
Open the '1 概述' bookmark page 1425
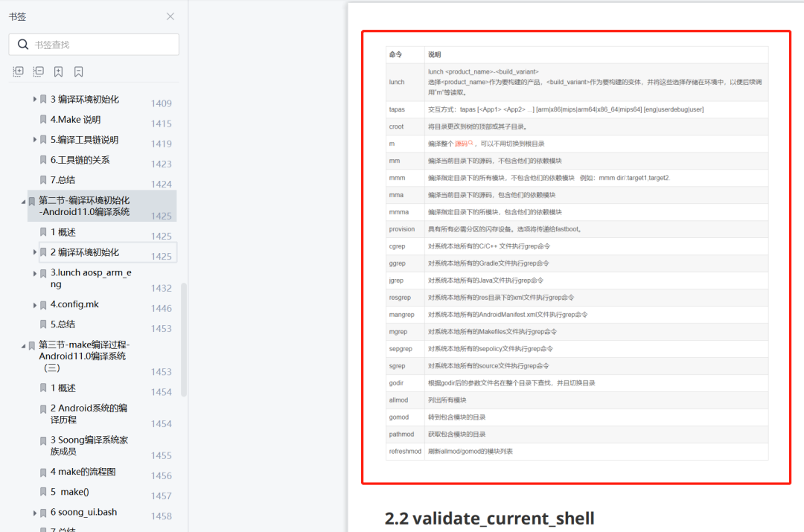(x=63, y=232)
